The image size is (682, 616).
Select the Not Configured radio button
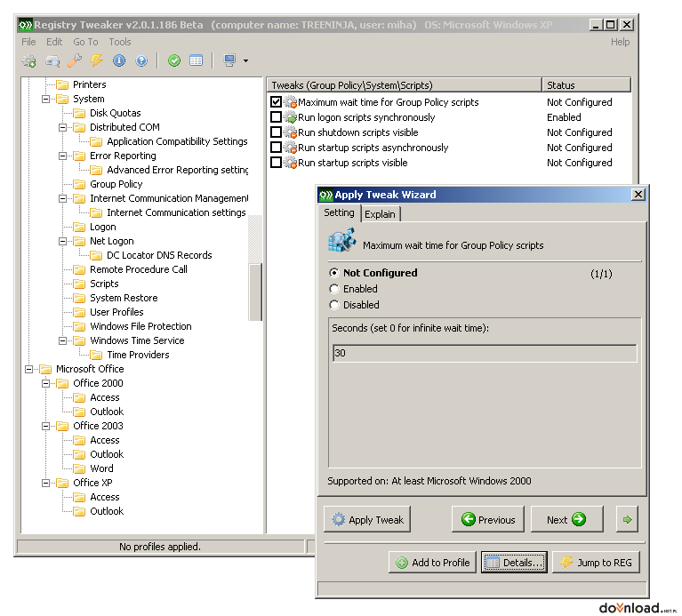point(334,273)
